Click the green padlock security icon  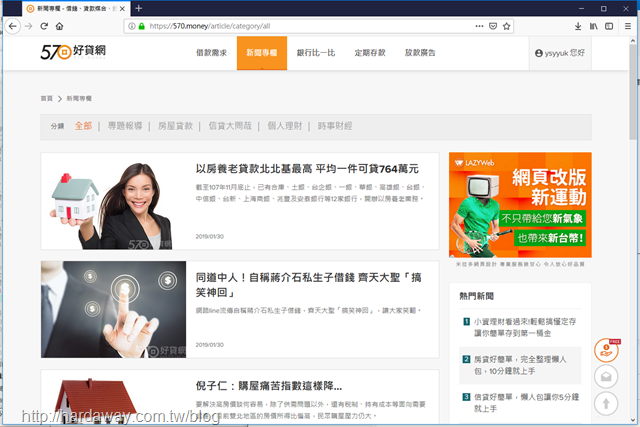[x=142, y=26]
